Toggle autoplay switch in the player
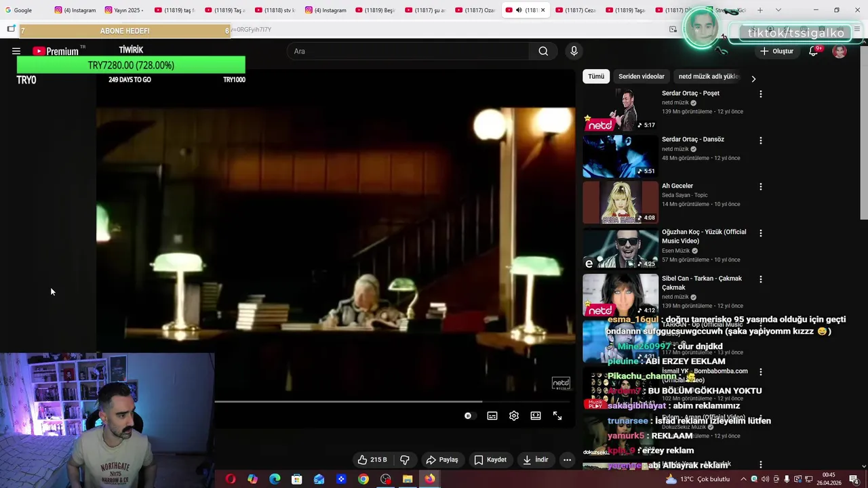Image resolution: width=868 pixels, height=488 pixels. tap(469, 415)
